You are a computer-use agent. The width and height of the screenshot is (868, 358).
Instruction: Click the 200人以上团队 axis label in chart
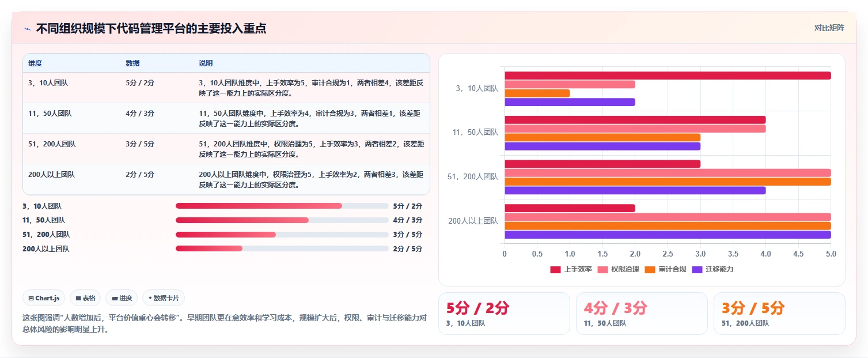(x=473, y=221)
